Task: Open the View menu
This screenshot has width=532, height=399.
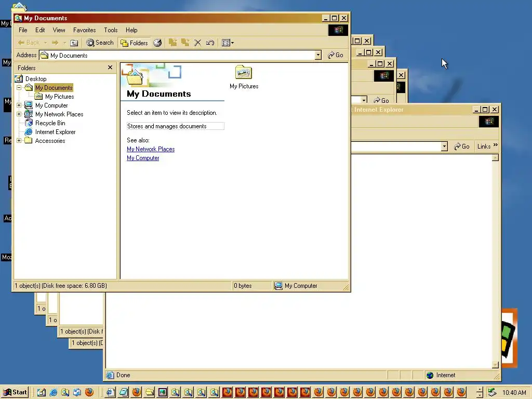Action: (x=59, y=30)
